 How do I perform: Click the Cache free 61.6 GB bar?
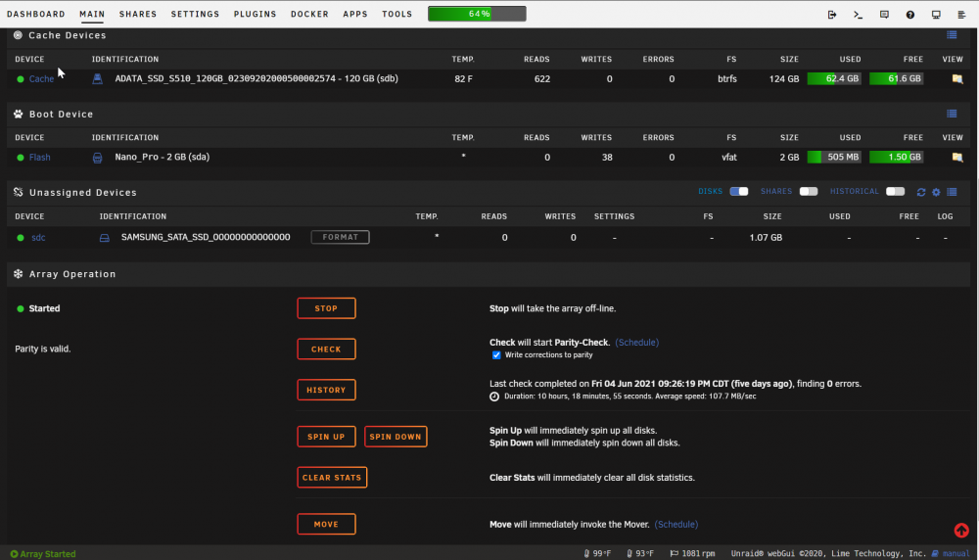tap(897, 78)
